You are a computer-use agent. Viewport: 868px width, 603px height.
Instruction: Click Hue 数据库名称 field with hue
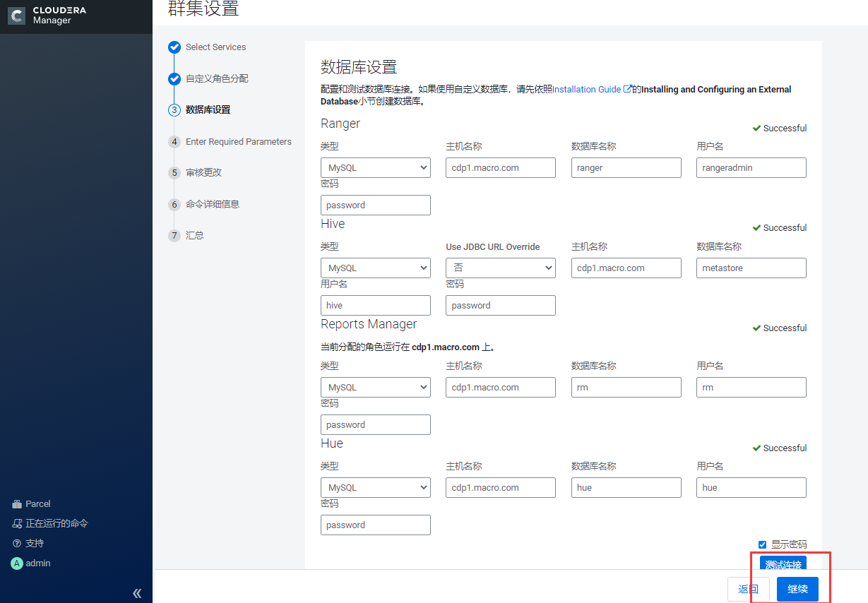[x=626, y=487]
